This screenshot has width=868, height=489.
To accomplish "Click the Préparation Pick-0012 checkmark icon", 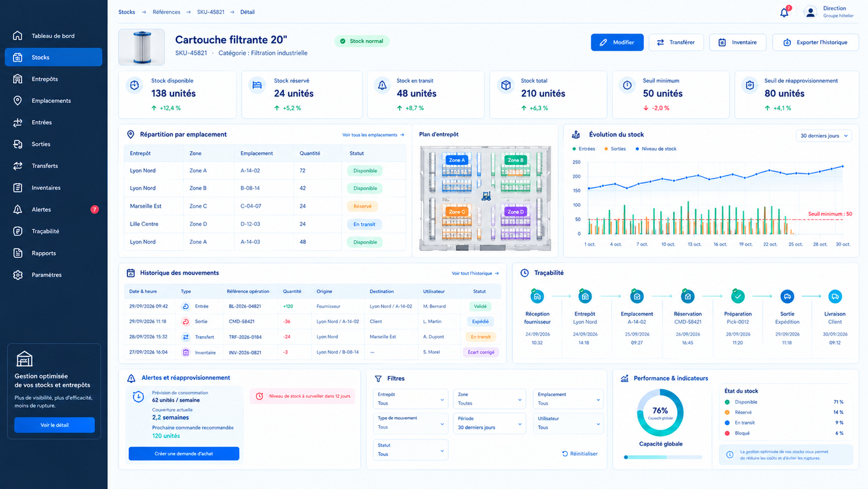I will pyautogui.click(x=738, y=297).
